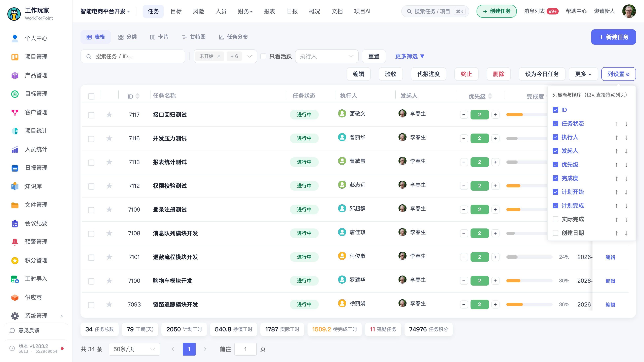The height and width of the screenshot is (362, 644).
Task: Click the user avatar at top right
Action: 629,11
